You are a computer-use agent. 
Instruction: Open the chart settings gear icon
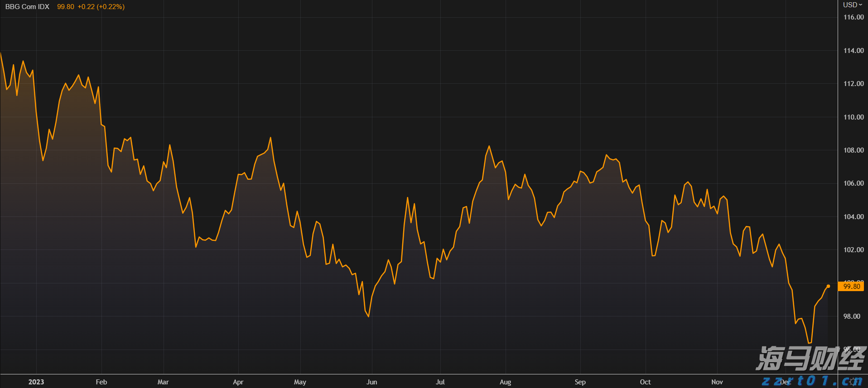coord(853,382)
